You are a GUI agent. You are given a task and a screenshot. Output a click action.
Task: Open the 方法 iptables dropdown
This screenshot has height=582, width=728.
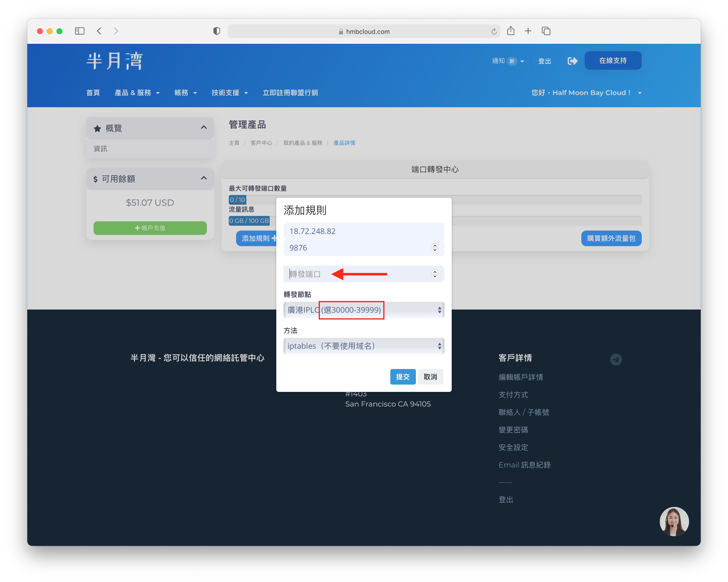pos(364,346)
